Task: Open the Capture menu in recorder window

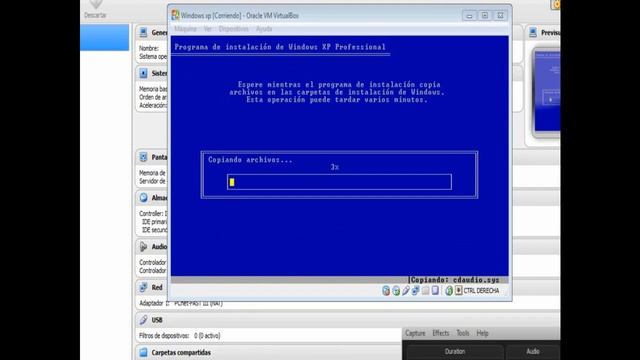Action: click(415, 333)
